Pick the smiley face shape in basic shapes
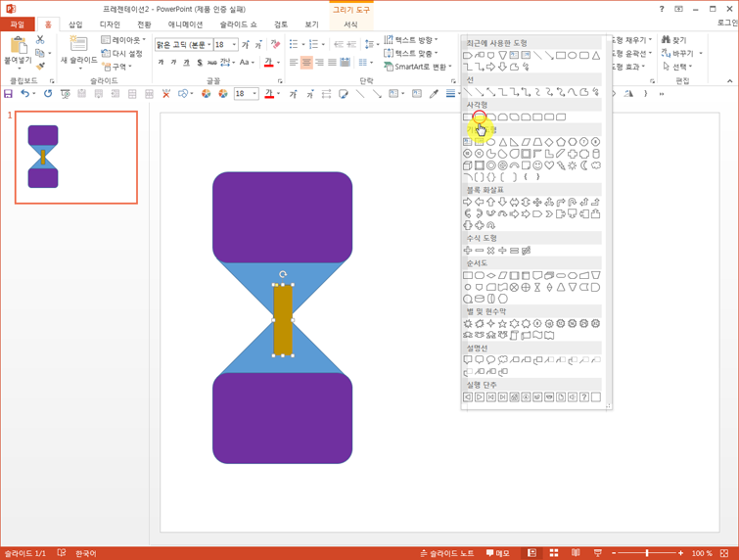739x560 pixels. pos(537,165)
